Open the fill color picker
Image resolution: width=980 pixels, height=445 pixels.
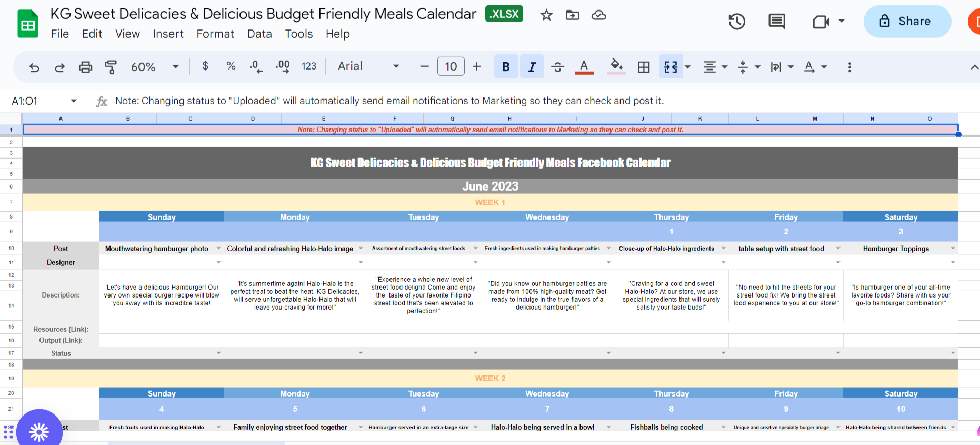[617, 66]
